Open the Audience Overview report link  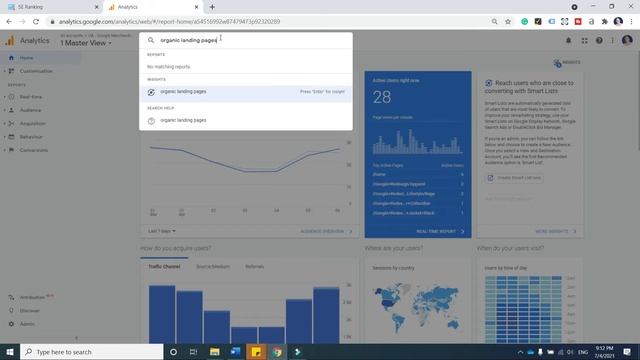pos(326,231)
